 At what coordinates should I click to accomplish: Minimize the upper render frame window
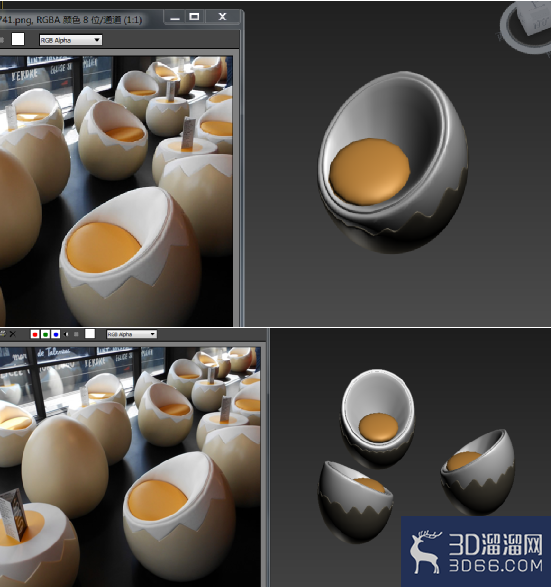[x=175, y=17]
